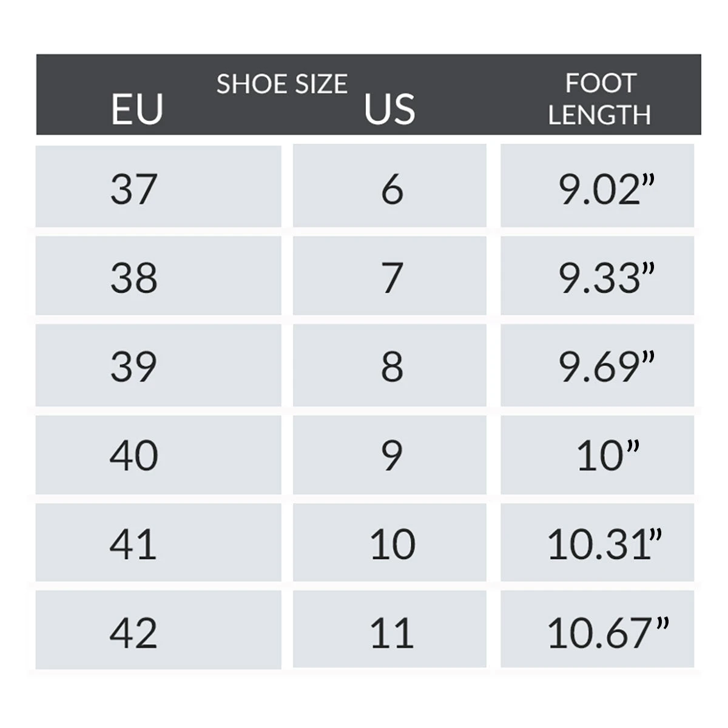Screen dimensions: 728x728
Task: Click the SHOE SIZE header text
Action: (x=282, y=84)
